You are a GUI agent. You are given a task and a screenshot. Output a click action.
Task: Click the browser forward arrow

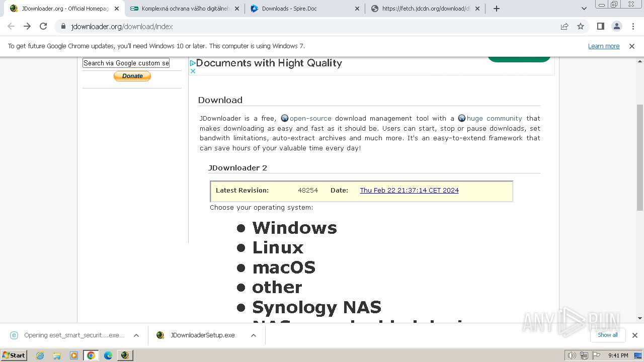27,26
